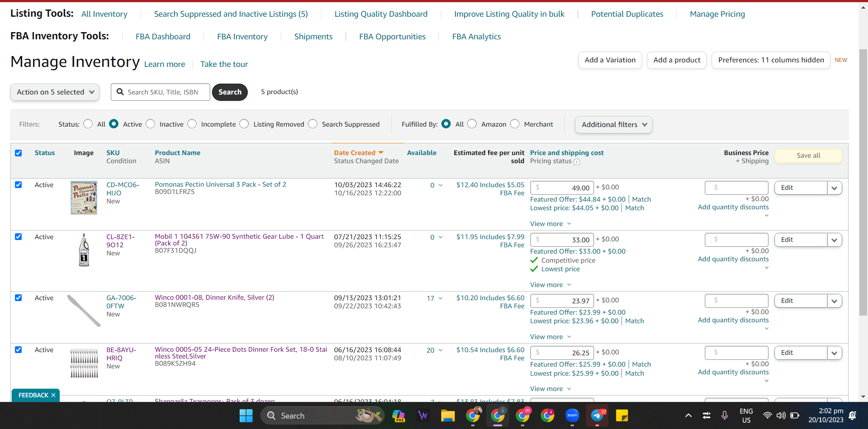Open the Manage Pricing tool

pyautogui.click(x=717, y=14)
